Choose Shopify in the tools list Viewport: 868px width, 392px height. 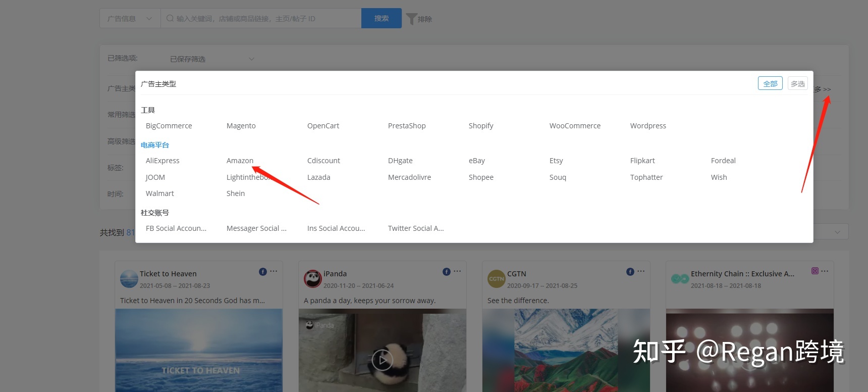pos(480,126)
